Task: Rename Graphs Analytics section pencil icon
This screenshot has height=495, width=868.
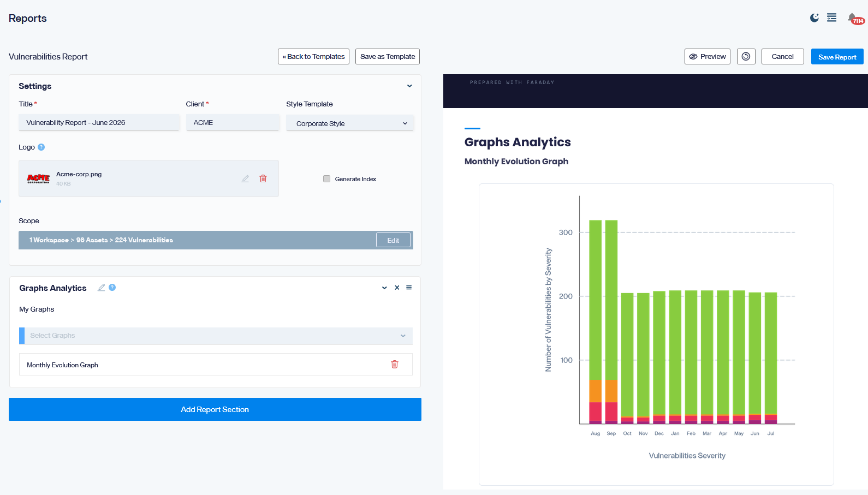Action: tap(101, 288)
